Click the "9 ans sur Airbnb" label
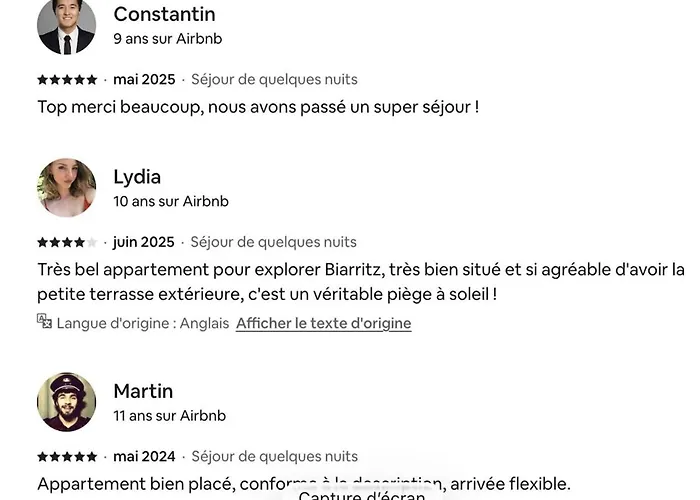 click(167, 39)
